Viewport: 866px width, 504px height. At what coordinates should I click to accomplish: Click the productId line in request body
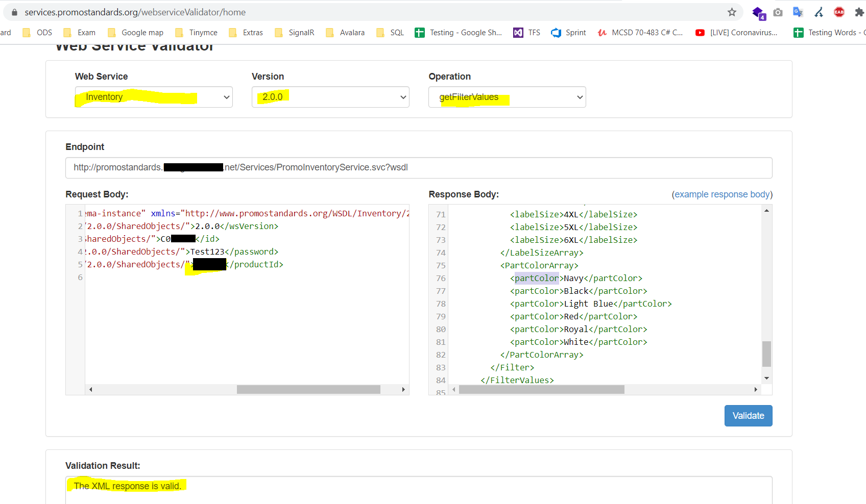[x=184, y=265]
